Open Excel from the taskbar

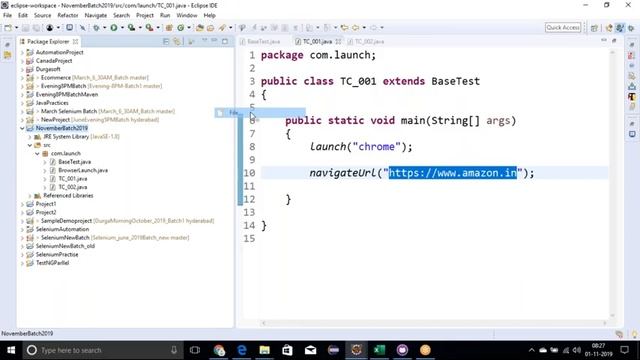379,350
